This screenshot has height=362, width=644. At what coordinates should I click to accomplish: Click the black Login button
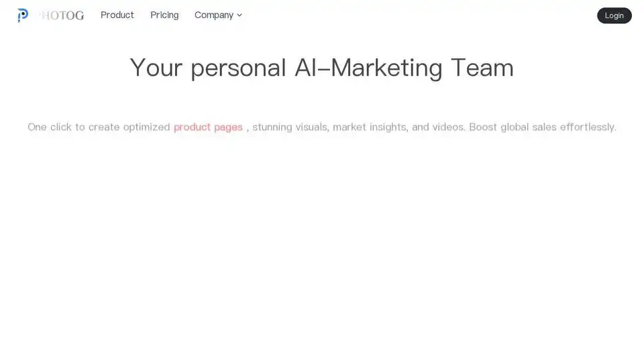(x=614, y=15)
